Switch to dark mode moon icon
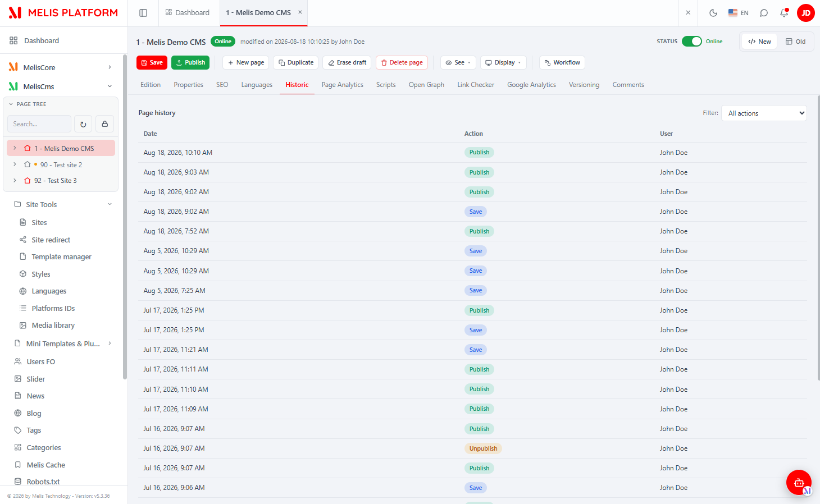 point(713,13)
